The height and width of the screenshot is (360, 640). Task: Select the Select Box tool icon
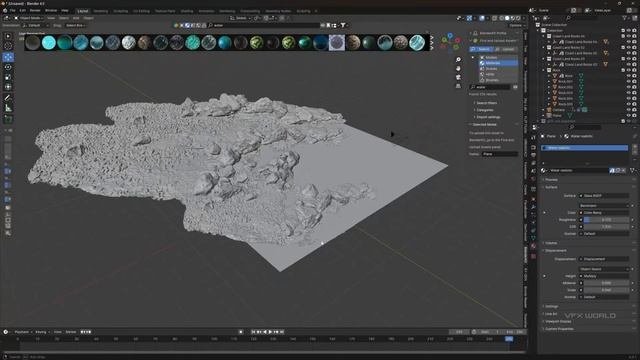click(8, 36)
